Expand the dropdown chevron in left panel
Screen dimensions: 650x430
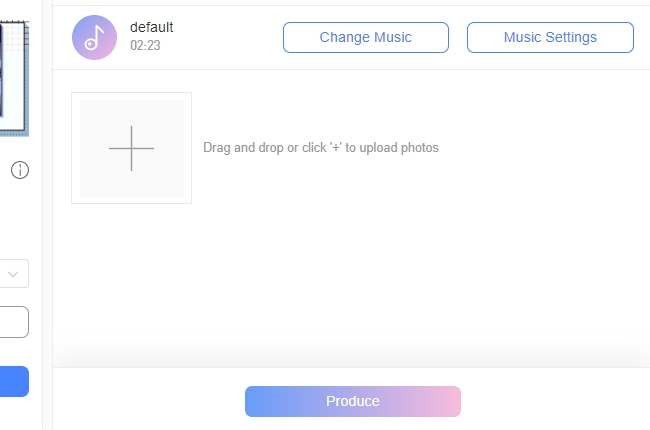[x=14, y=274]
